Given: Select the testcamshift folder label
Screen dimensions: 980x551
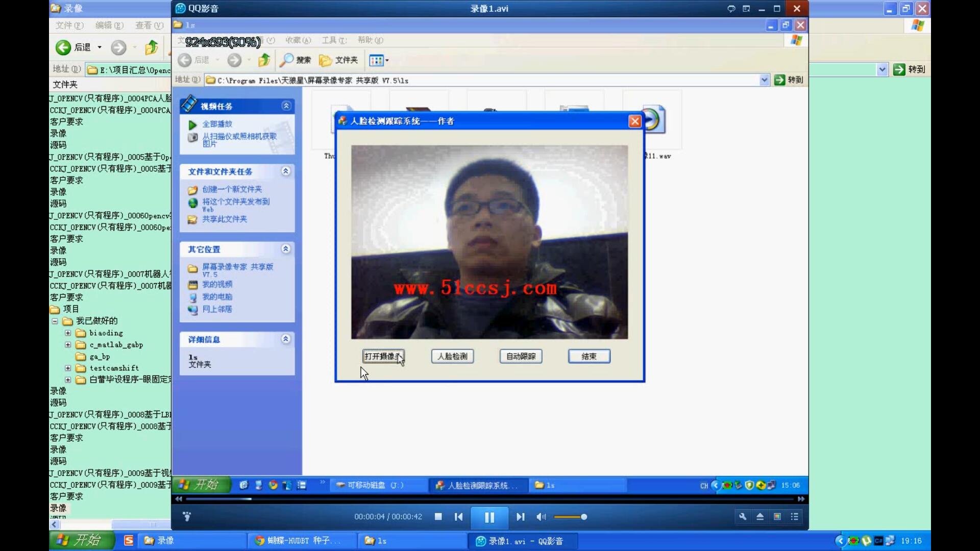Looking at the screenshot, I should (x=114, y=368).
